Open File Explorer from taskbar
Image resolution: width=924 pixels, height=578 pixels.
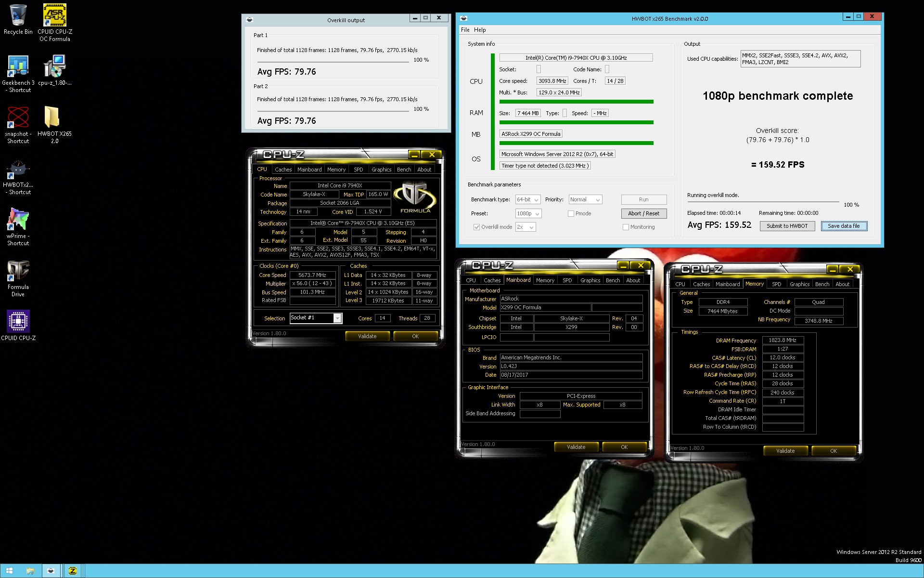(30, 571)
